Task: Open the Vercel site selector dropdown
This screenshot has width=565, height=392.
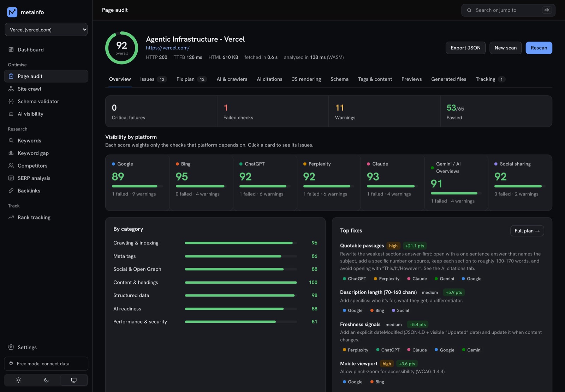Action: coord(46,30)
